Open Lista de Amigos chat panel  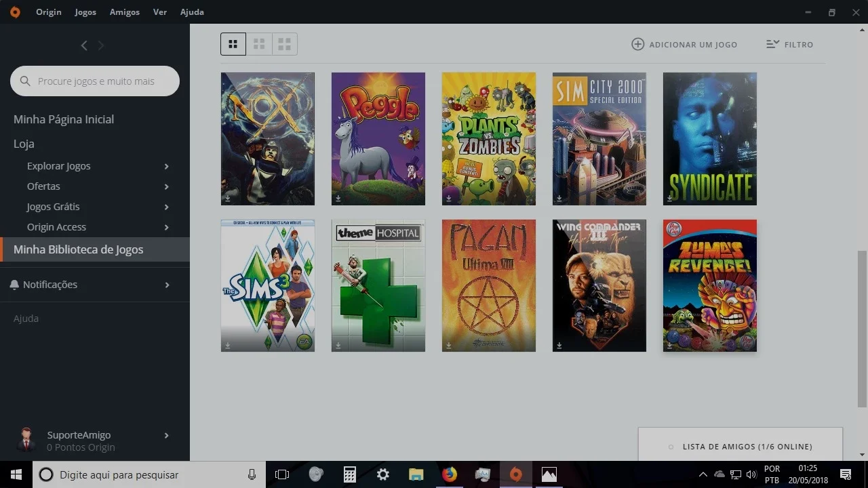coord(741,446)
